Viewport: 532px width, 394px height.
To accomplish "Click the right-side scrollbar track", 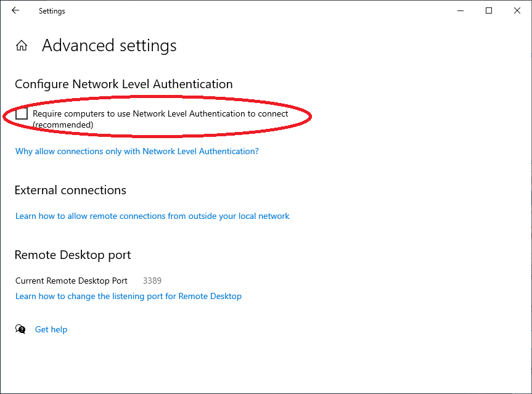I will pyautogui.click(x=528, y=185).
